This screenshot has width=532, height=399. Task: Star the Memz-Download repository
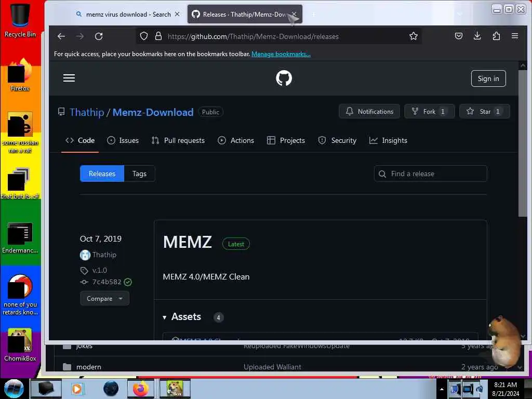point(485,111)
